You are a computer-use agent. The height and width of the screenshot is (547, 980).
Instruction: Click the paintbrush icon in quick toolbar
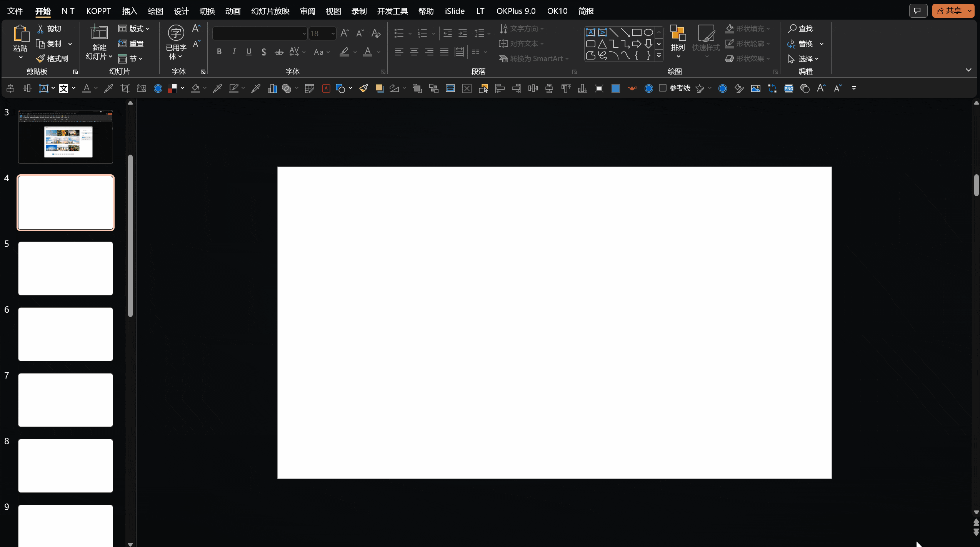(363, 88)
